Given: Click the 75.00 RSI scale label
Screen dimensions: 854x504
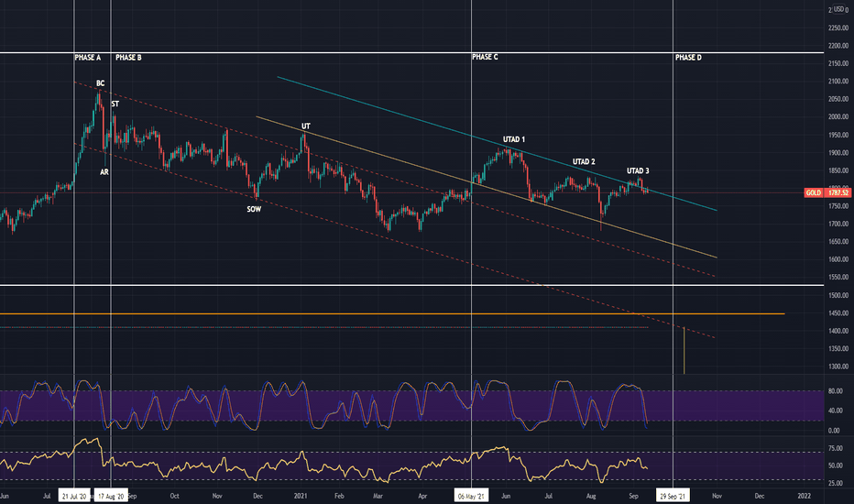Looking at the screenshot, I should click(835, 448).
